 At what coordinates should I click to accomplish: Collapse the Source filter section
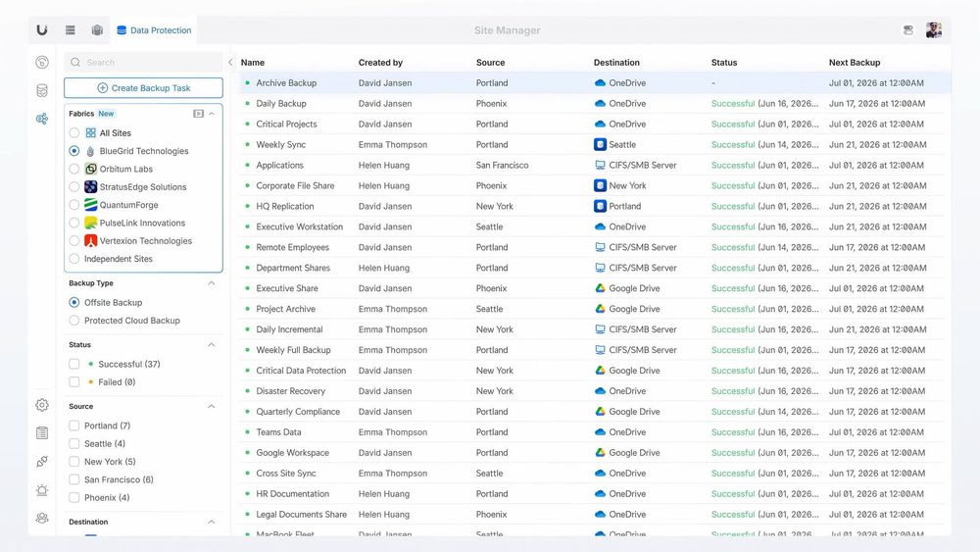click(x=212, y=406)
